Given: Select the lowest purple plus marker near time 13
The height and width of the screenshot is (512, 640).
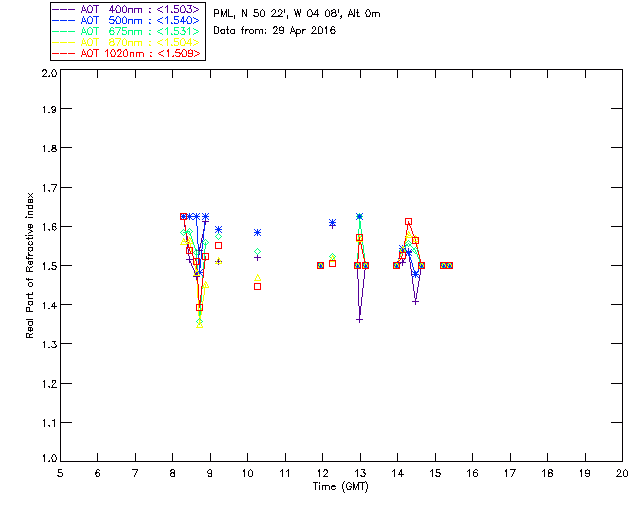Looking at the screenshot, I should pos(360,320).
